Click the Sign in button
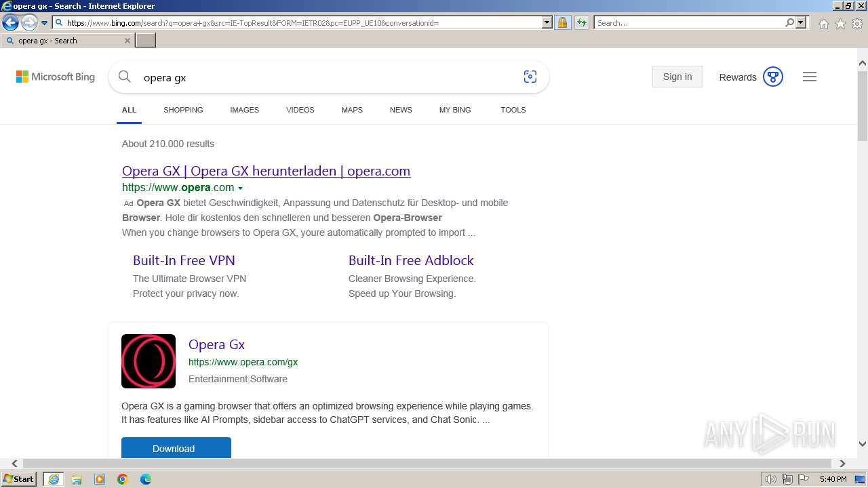Viewport: 868px width, 488px height. point(677,77)
